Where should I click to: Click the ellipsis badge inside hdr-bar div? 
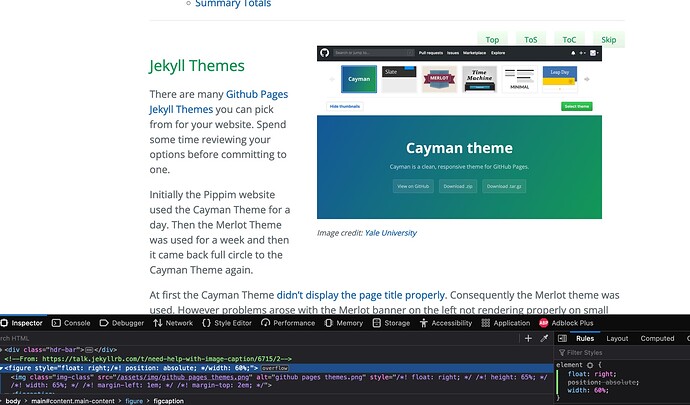pyautogui.click(x=89, y=350)
